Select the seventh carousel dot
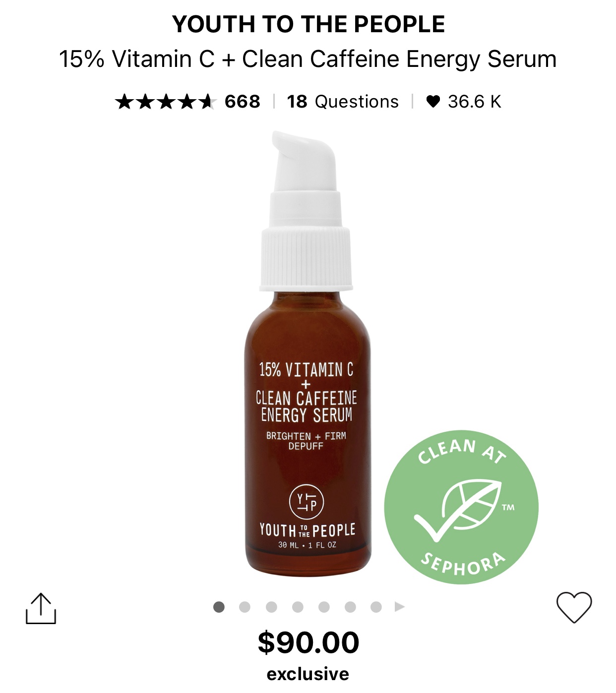This screenshot has height=693, width=616. (376, 607)
